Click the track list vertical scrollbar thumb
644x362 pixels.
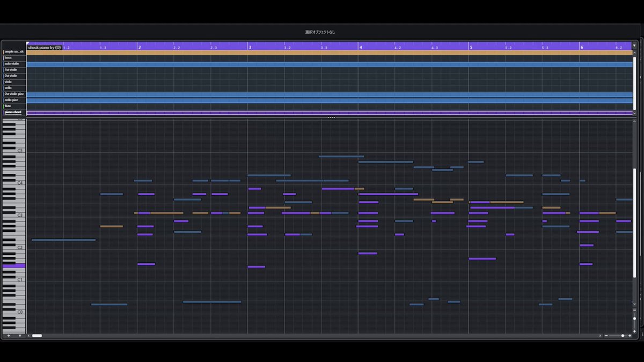click(x=635, y=83)
